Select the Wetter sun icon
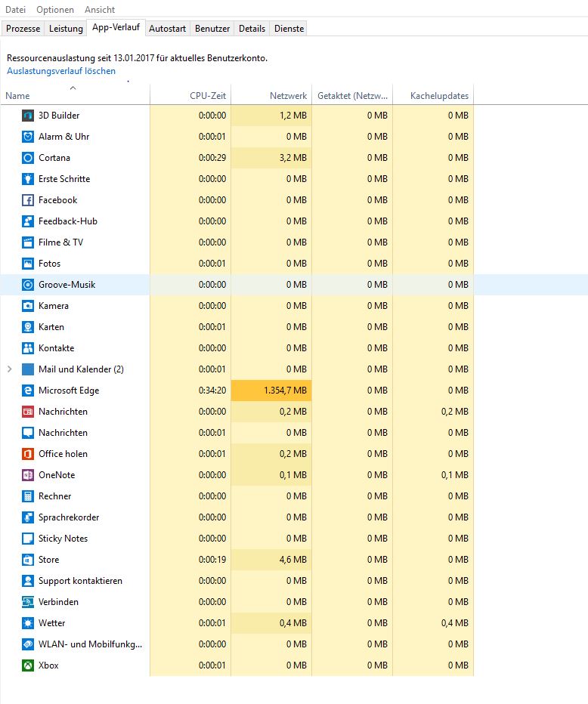The image size is (588, 704). point(28,622)
